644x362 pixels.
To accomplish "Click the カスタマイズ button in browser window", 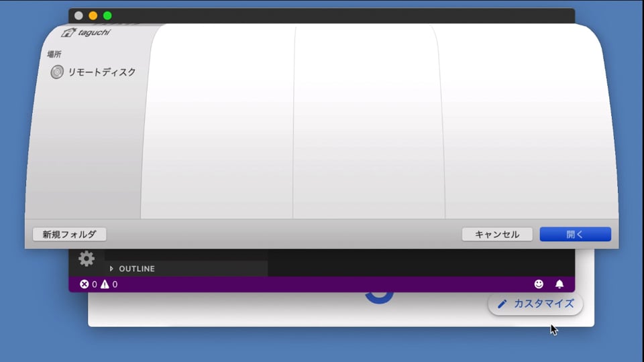I will 535,304.
